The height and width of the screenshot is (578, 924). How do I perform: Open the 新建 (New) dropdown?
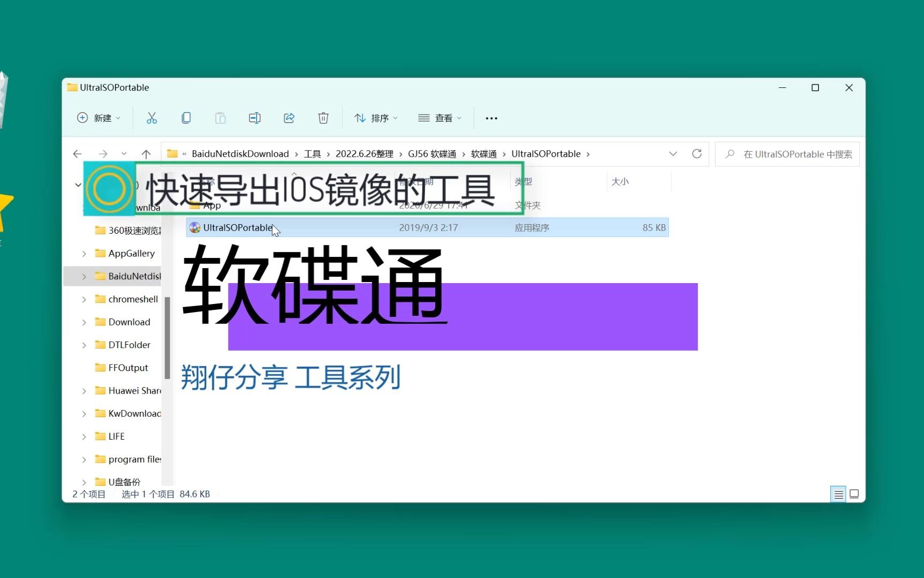point(98,118)
